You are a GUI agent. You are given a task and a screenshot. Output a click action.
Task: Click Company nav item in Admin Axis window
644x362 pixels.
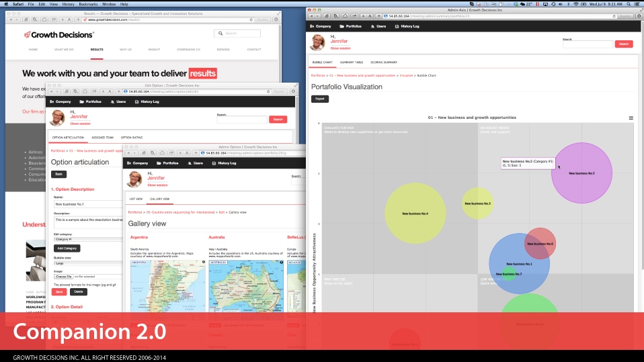click(321, 26)
